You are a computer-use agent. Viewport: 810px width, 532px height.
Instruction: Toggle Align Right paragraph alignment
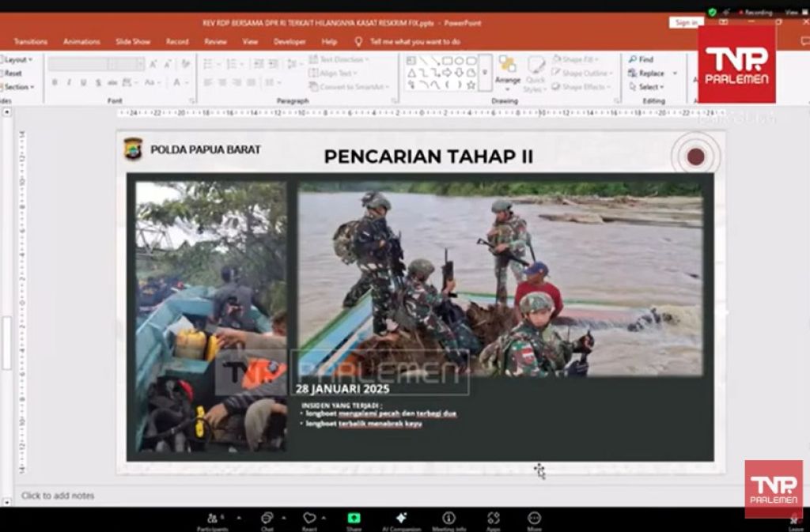click(x=237, y=82)
